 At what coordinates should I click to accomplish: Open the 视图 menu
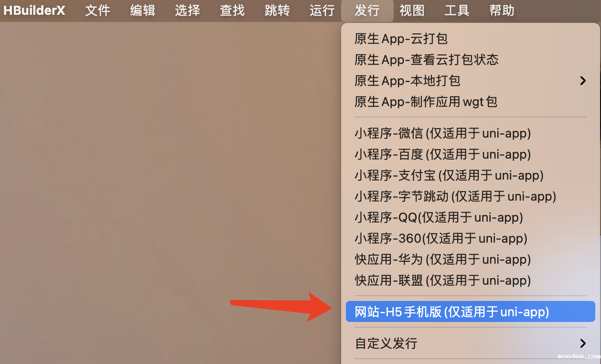pos(412,10)
